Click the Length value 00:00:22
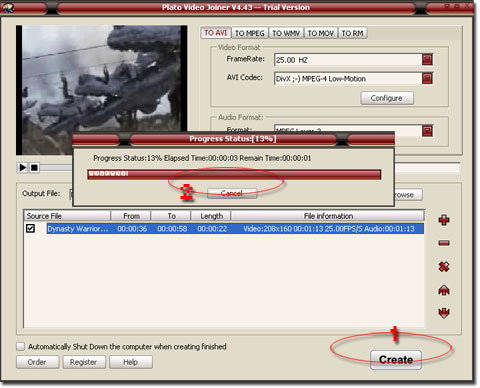Screen dimensions: 480x388 (212, 229)
